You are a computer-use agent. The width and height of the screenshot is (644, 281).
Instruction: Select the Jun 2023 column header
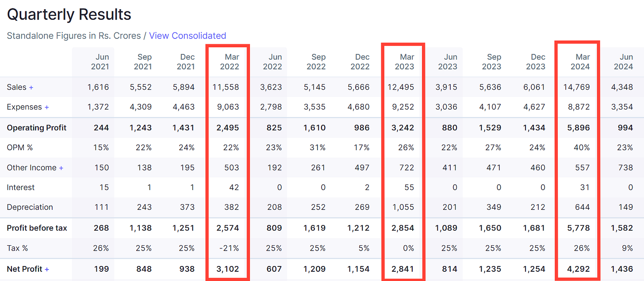pos(448,62)
